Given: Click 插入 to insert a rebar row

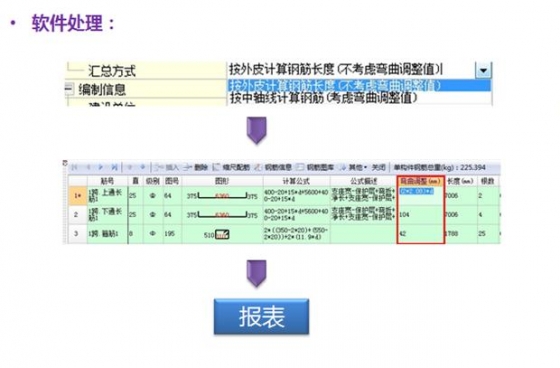Looking at the screenshot, I should (x=166, y=167).
